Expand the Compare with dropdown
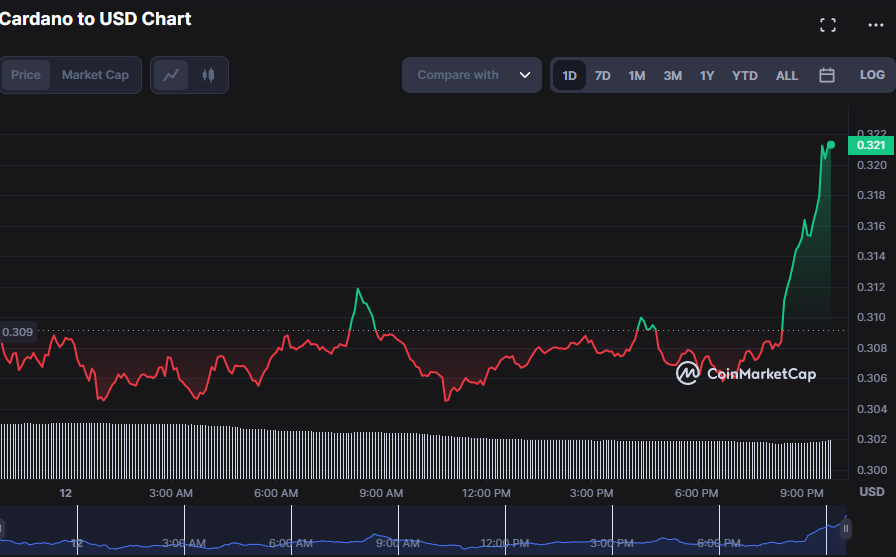The image size is (896, 557). tap(472, 75)
